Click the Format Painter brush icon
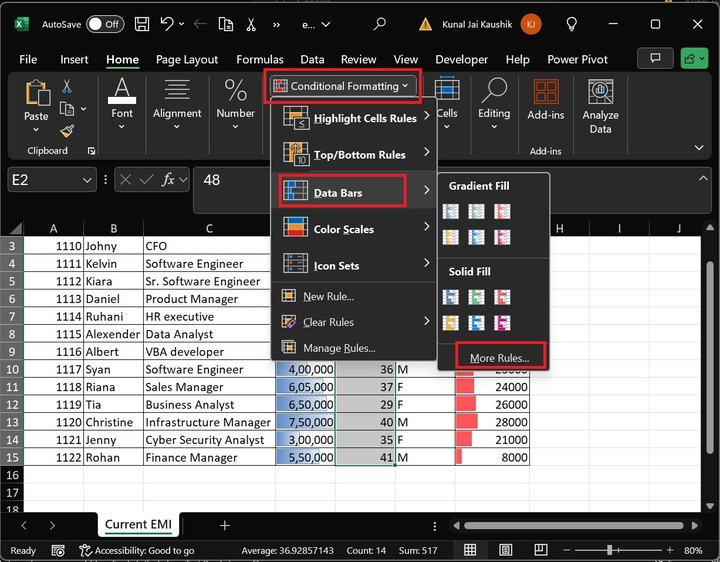Screen dimensions: 720x562 tap(67, 131)
